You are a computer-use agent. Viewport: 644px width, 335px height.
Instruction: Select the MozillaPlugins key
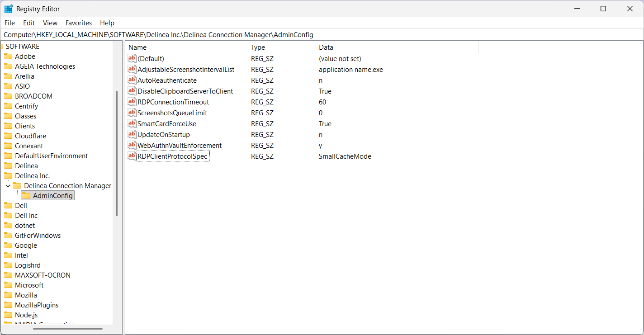(x=37, y=305)
